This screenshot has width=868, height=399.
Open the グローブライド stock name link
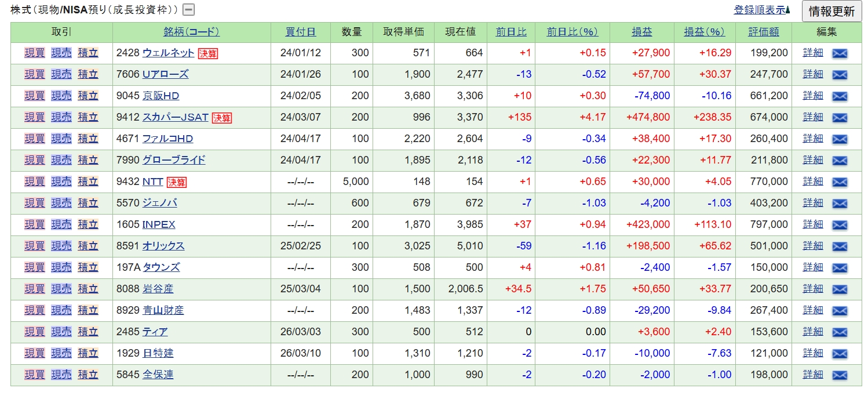tap(174, 160)
